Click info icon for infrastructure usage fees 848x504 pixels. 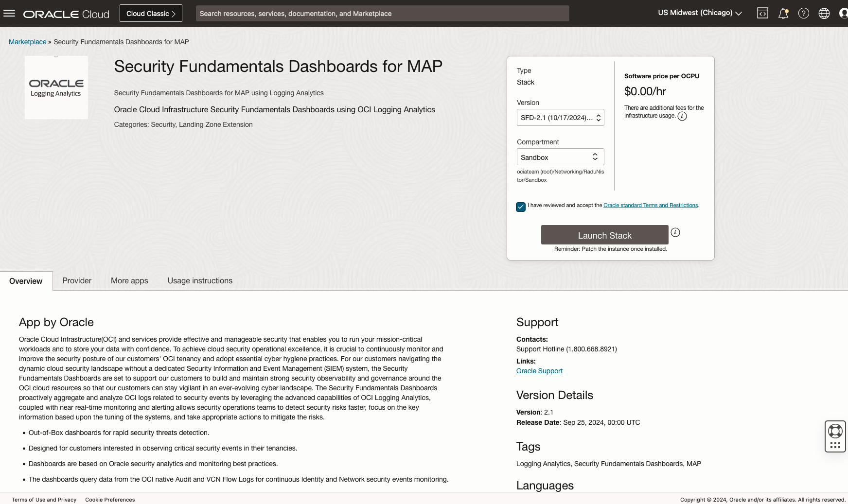click(x=682, y=116)
